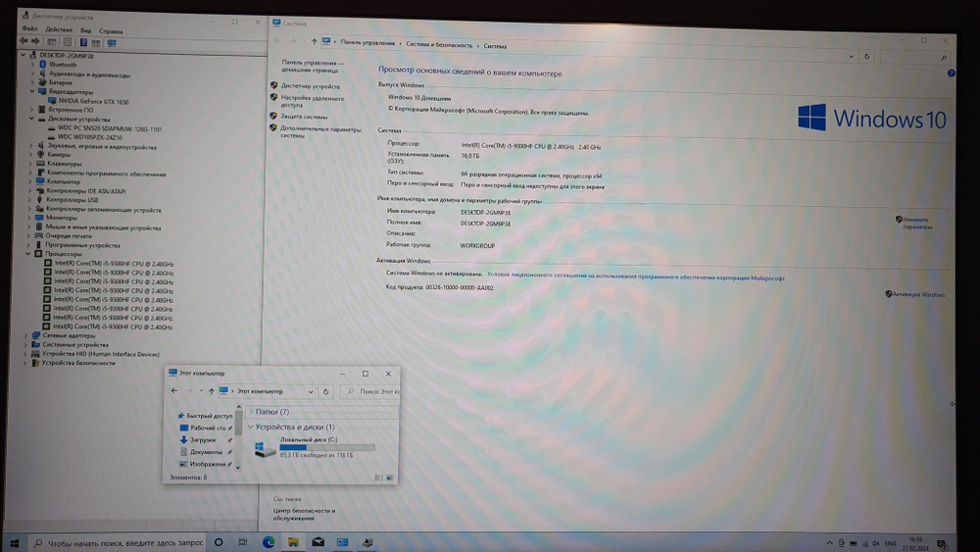This screenshot has width=980, height=552.
Task: Open the Справка menu in Device Manager
Action: pyautogui.click(x=111, y=30)
